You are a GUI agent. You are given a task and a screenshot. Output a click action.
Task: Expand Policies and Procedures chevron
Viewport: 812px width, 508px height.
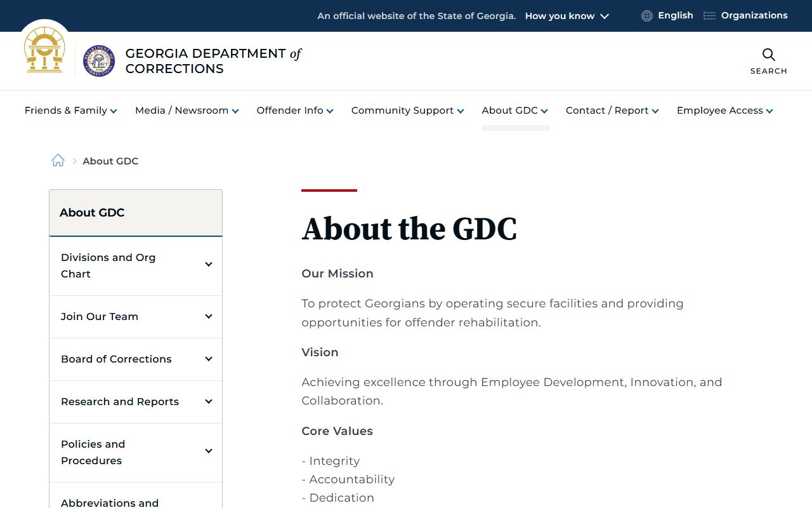(209, 451)
